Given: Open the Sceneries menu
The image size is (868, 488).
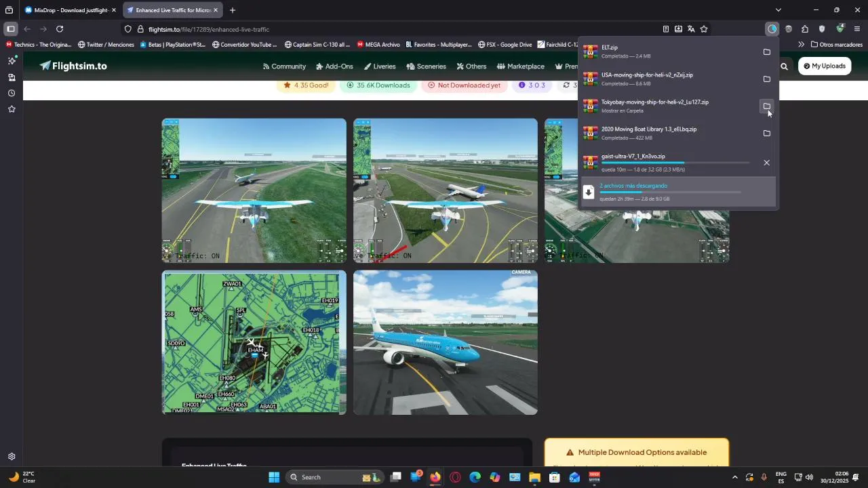Looking at the screenshot, I should pyautogui.click(x=426, y=66).
